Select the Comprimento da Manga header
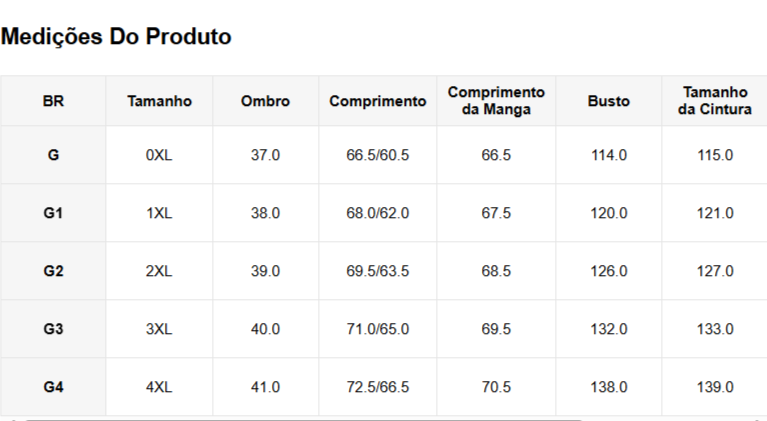The height and width of the screenshot is (421, 767). pyautogui.click(x=496, y=100)
